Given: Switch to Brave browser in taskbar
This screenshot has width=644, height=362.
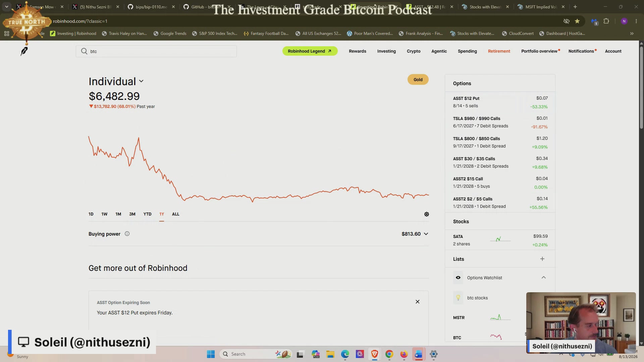Looking at the screenshot, I should (x=375, y=354).
